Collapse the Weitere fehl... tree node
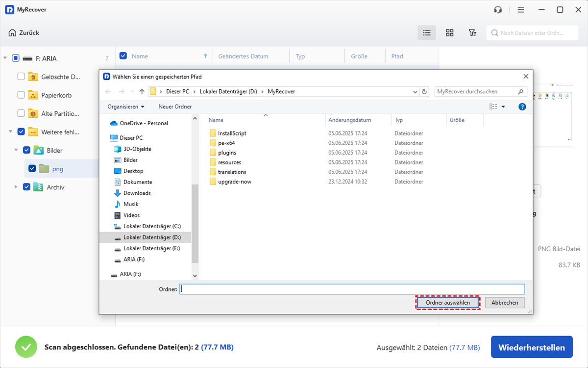This screenshot has width=588, height=368. point(10,131)
